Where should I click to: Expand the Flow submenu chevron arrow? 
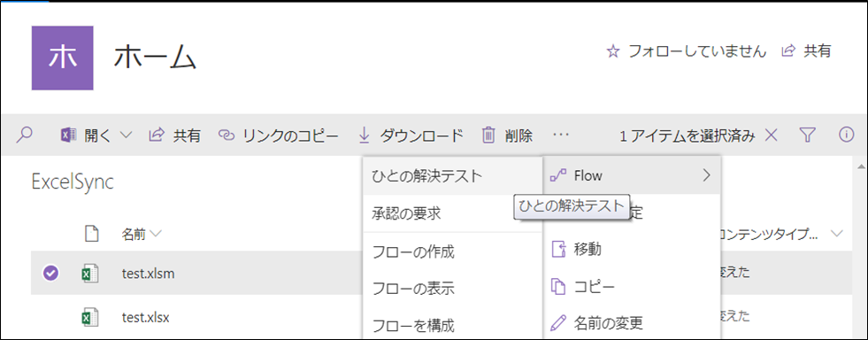(x=706, y=176)
